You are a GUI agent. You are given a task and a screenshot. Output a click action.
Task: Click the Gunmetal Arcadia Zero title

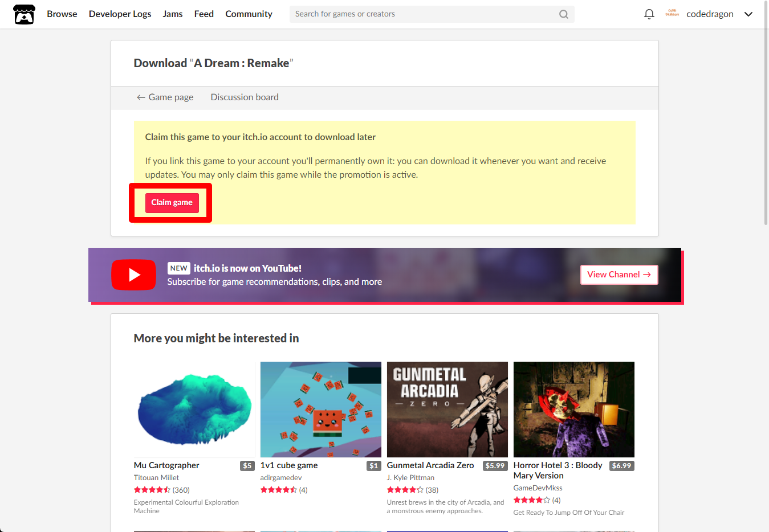tap(430, 465)
